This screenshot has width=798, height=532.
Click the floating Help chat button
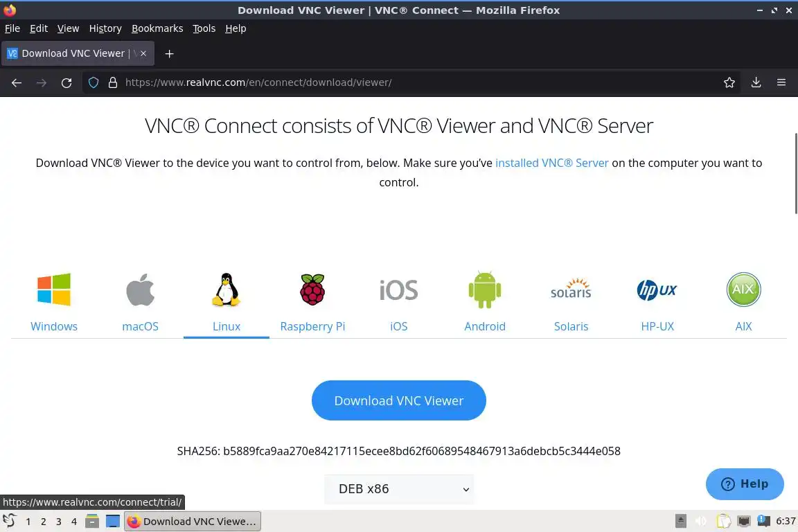[745, 484]
